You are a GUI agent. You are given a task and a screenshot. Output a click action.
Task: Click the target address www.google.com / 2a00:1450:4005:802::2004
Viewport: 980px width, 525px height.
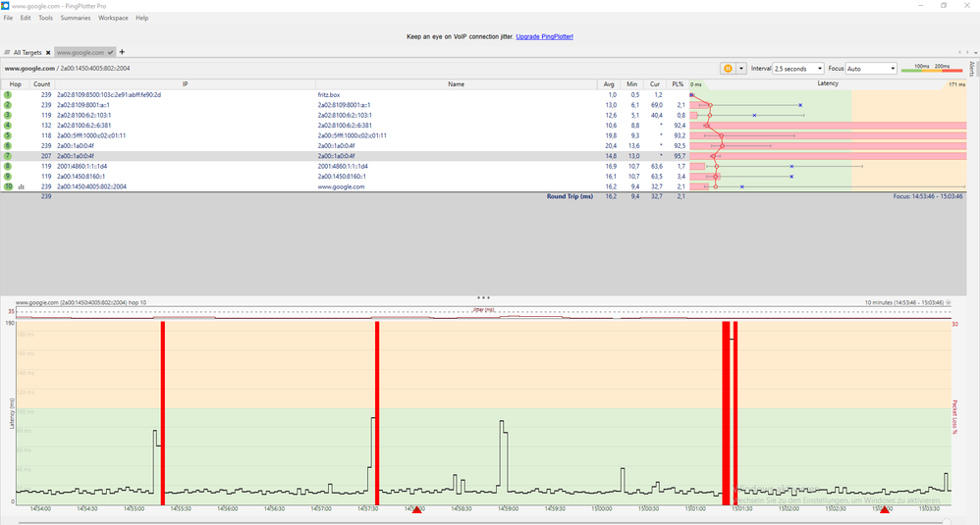pyautogui.click(x=67, y=69)
